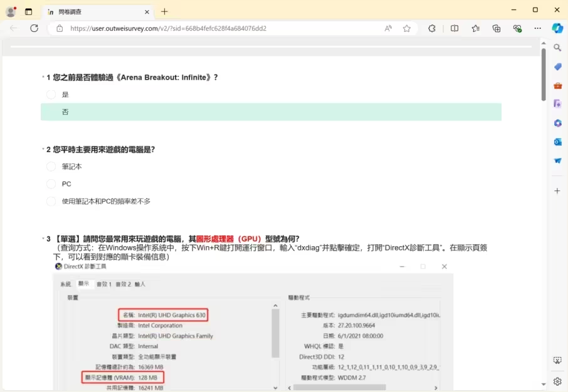
Task: Open sidebar settings gear
Action: pyautogui.click(x=557, y=381)
